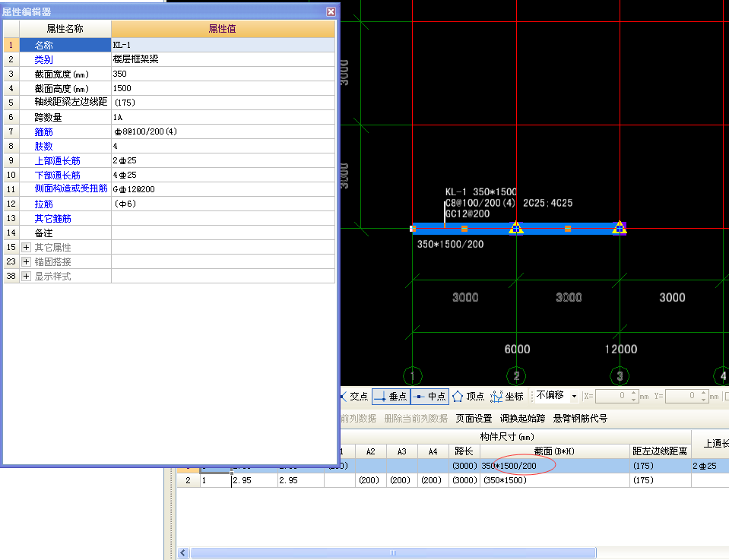
Task: Click the 距左边线距离 column header
Action: (x=660, y=451)
